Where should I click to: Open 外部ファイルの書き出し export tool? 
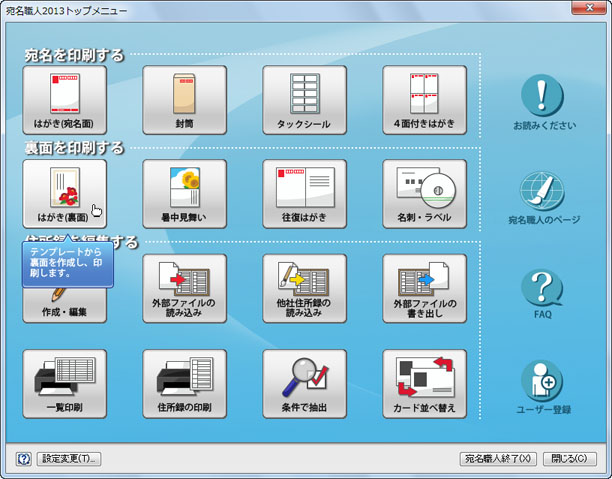[x=424, y=288]
